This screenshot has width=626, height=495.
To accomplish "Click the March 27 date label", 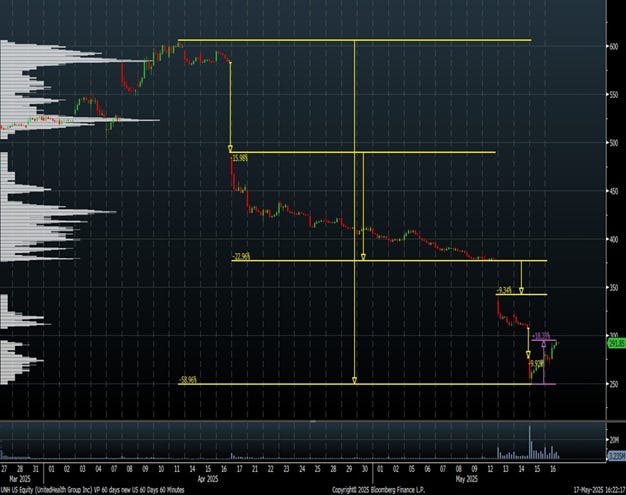I will 5,469.
